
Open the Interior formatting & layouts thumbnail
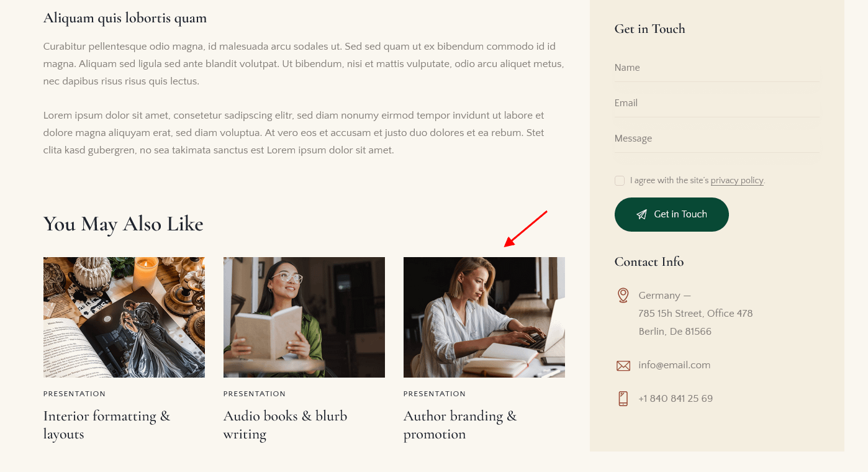124,317
